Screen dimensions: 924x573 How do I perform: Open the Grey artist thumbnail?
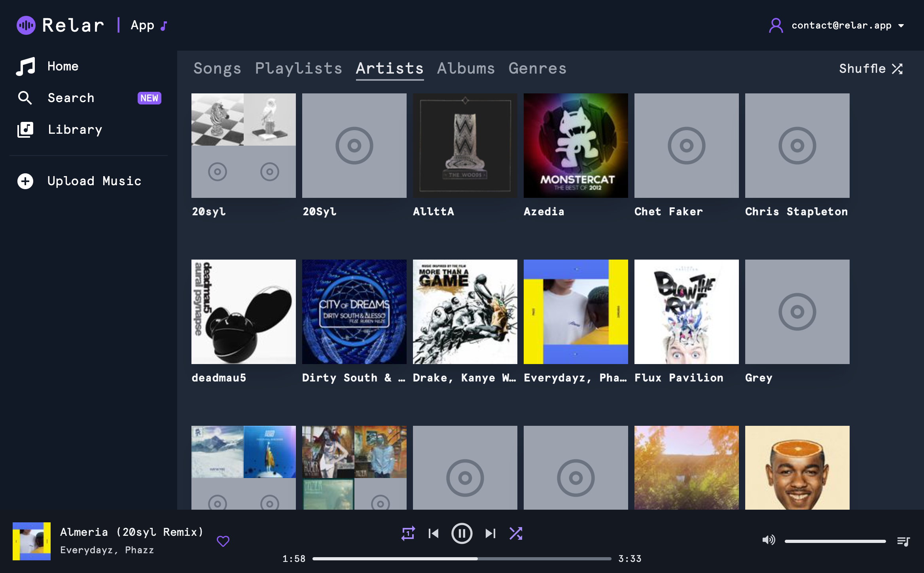point(797,312)
